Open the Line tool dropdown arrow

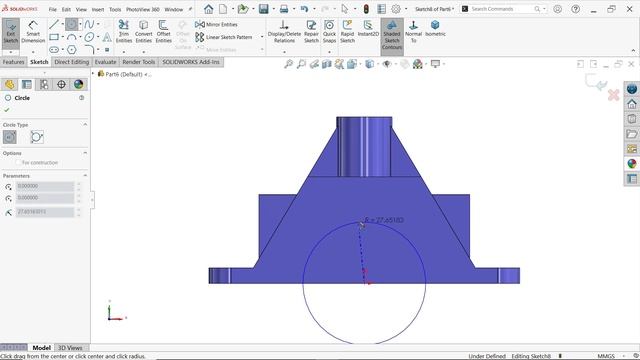pos(62,24)
